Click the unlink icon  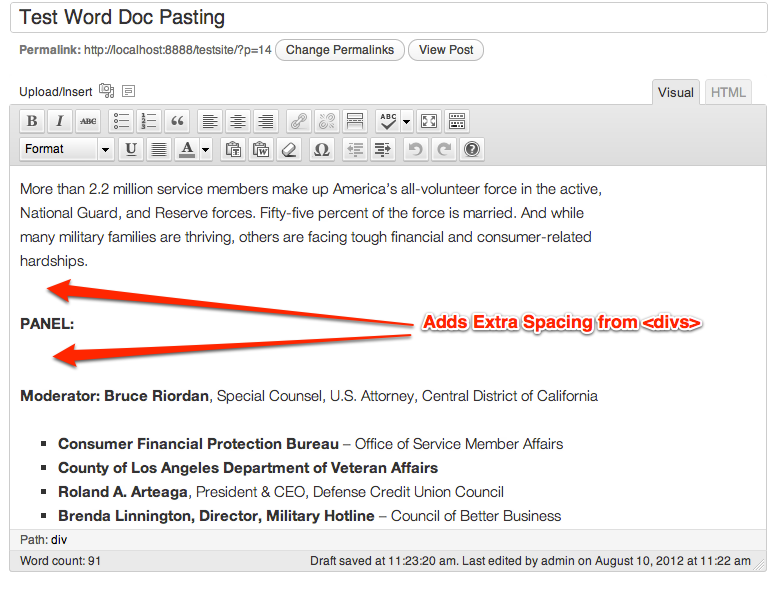(326, 121)
